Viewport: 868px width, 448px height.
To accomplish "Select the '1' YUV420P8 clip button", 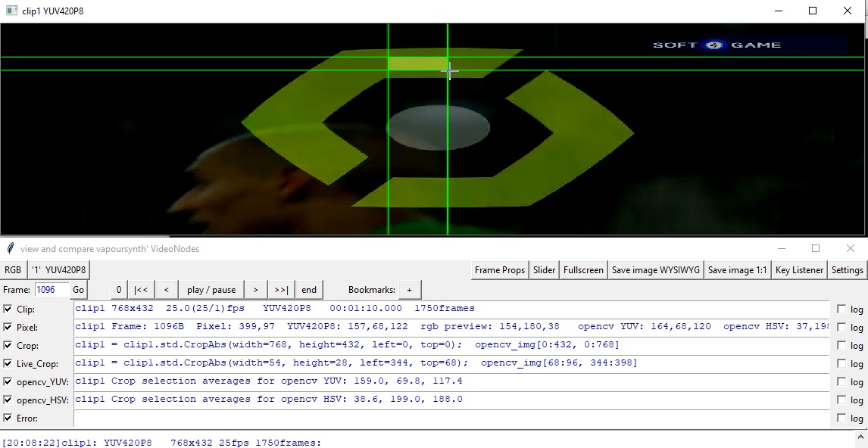I will pyautogui.click(x=58, y=270).
